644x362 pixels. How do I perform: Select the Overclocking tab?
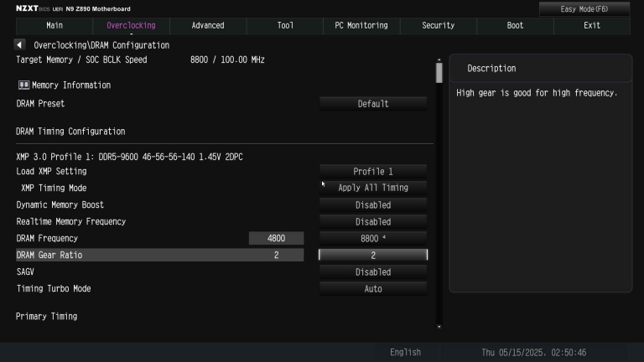[131, 25]
